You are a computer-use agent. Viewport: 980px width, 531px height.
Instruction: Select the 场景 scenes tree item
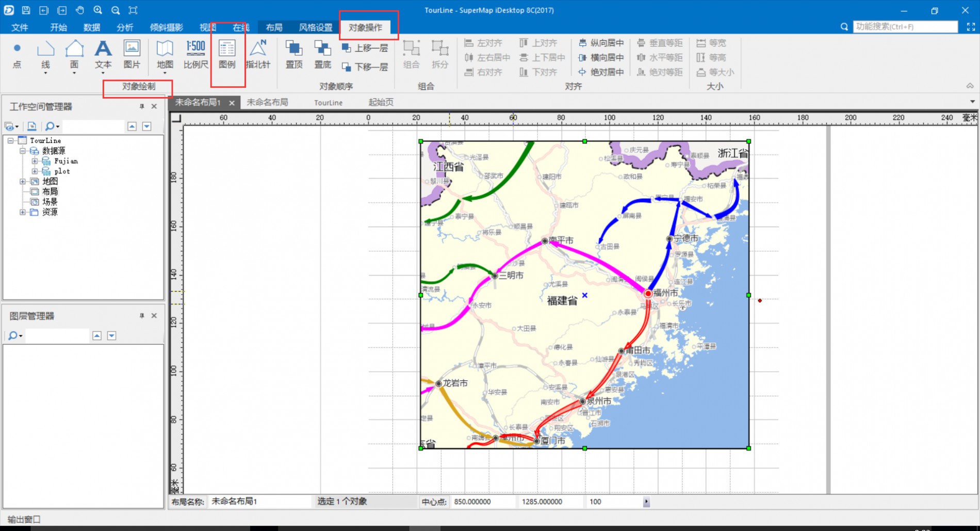50,202
